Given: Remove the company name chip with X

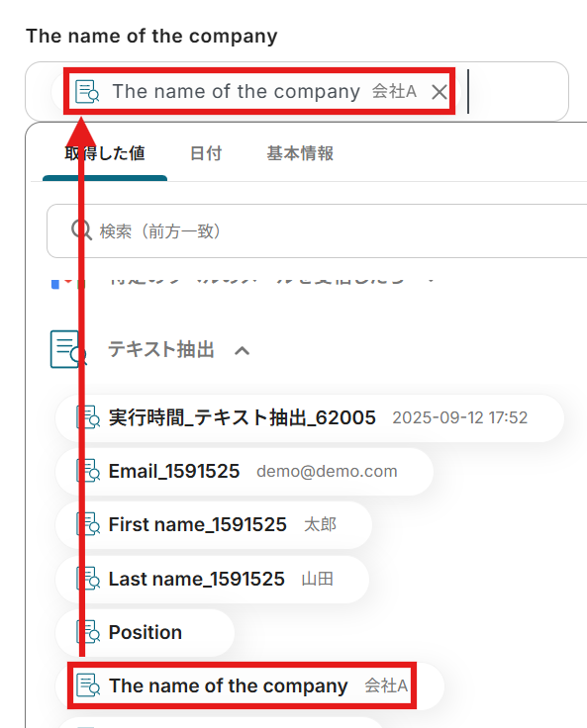Looking at the screenshot, I should coord(439,92).
